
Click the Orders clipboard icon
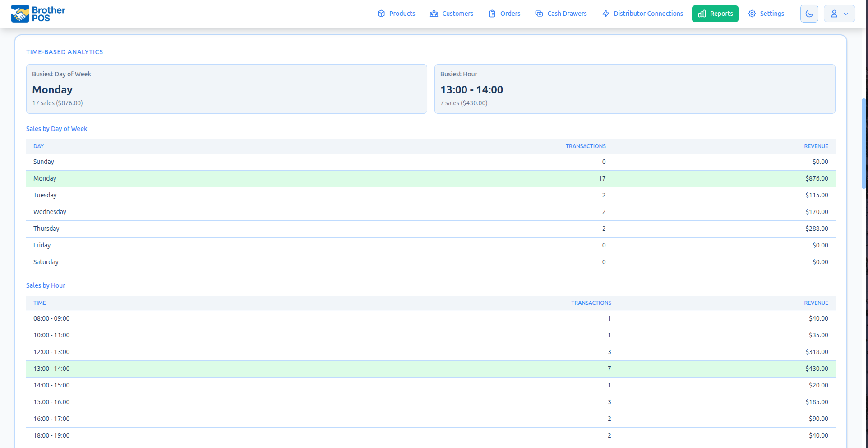click(491, 14)
